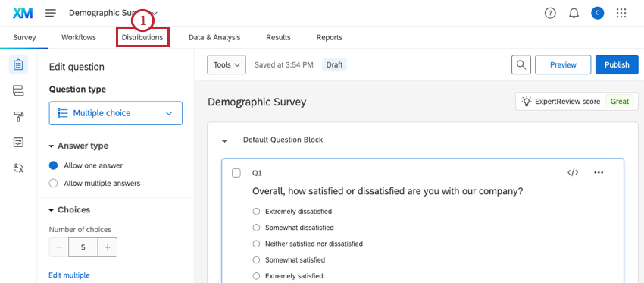Collapse the Choices section
The height and width of the screenshot is (283, 644).
pyautogui.click(x=52, y=209)
